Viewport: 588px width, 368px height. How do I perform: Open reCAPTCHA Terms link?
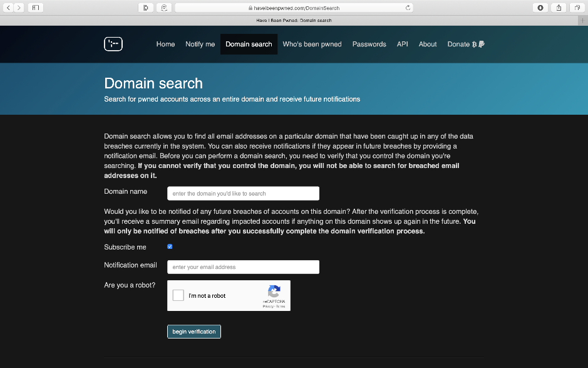tap(281, 307)
